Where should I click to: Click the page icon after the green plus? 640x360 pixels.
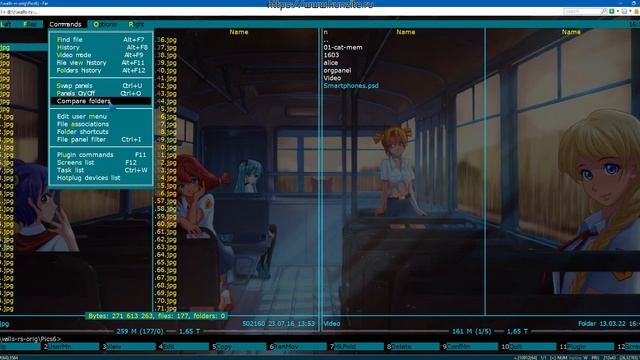(x=624, y=11)
